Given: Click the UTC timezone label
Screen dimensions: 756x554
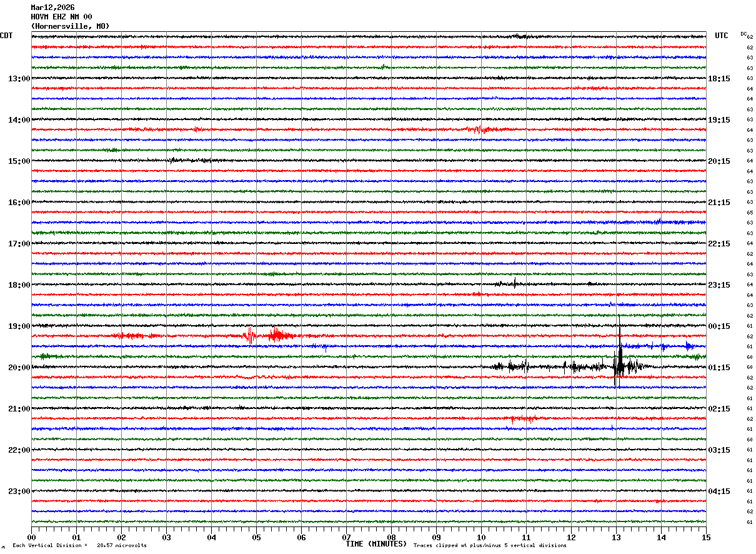Looking at the screenshot, I should click(x=722, y=36).
